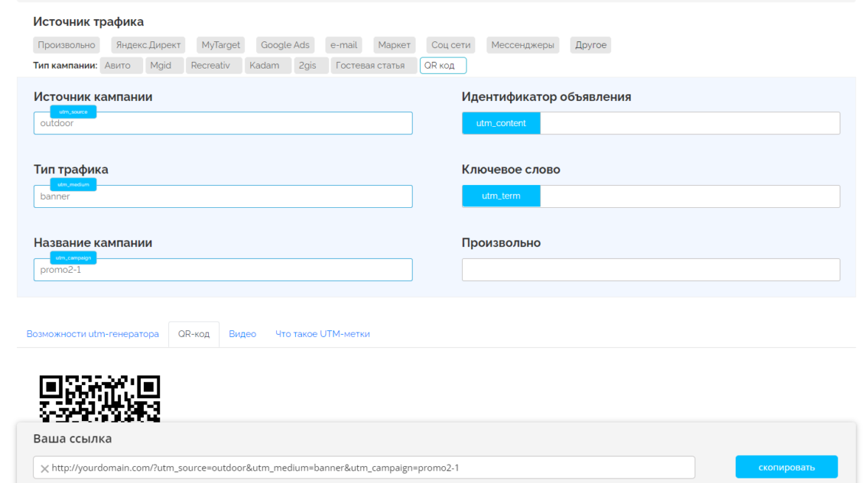
Task: Open Что такое UTM-метки tab
Action: 323,334
